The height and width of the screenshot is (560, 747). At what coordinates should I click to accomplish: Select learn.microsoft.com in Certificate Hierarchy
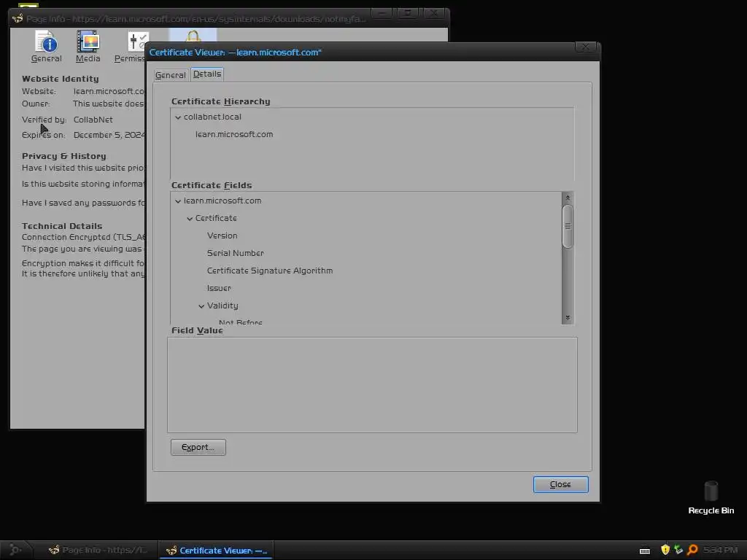(x=234, y=134)
